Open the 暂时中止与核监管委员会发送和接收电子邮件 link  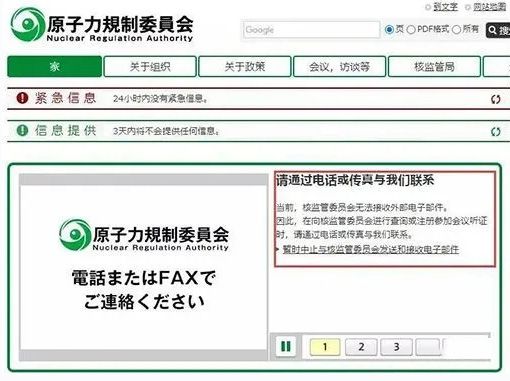coord(371,249)
